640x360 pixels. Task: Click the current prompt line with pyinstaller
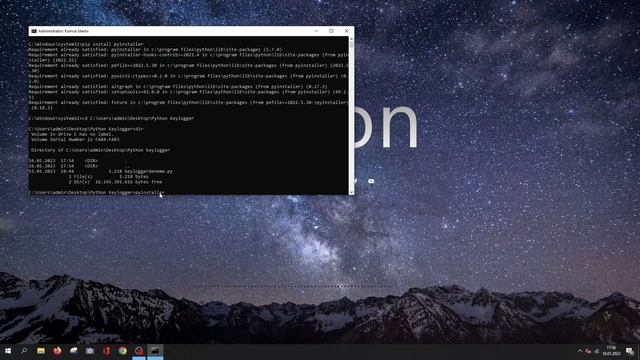pyautogui.click(x=97, y=192)
